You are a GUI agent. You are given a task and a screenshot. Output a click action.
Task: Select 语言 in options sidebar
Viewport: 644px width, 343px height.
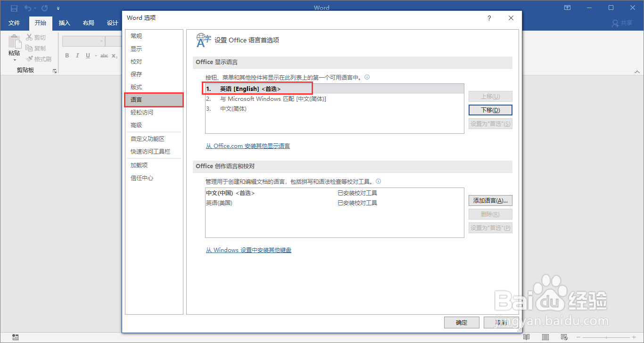(x=154, y=100)
